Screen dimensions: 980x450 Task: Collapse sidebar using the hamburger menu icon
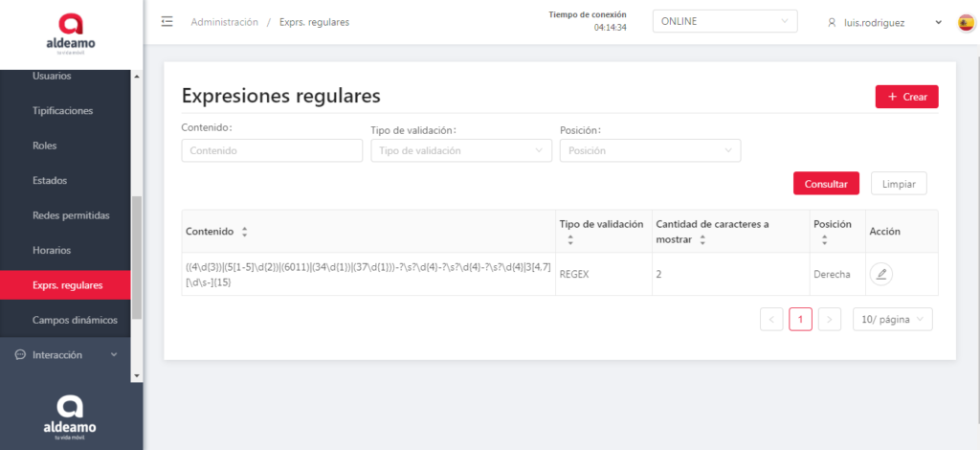click(167, 22)
